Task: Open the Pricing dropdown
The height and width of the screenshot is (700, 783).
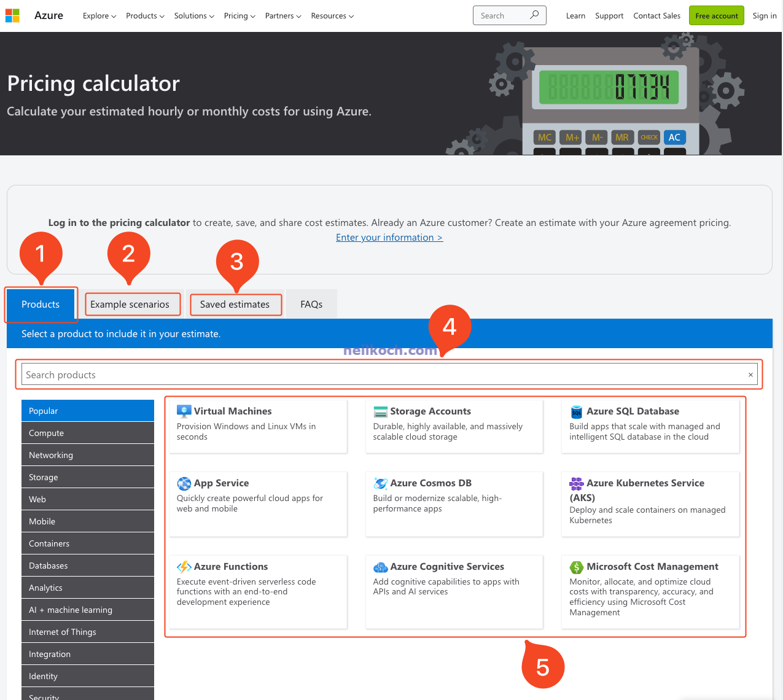Action: 240,16
